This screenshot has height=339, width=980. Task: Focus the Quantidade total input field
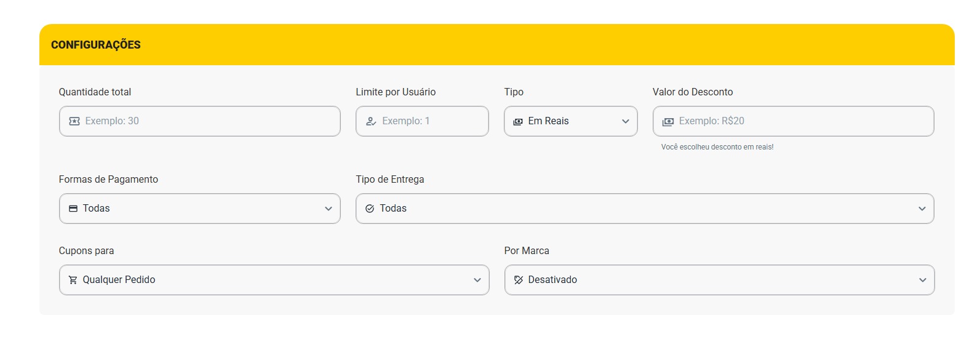tap(209, 121)
